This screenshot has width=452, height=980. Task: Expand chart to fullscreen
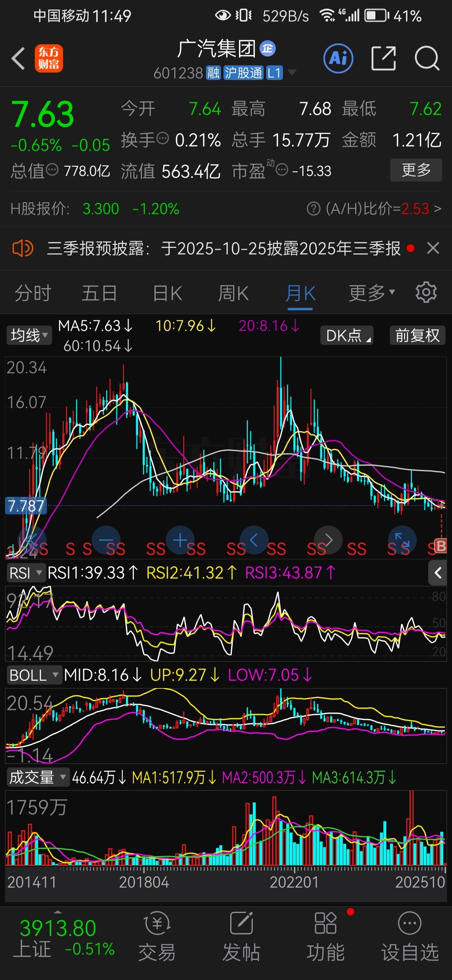pyautogui.click(x=402, y=540)
